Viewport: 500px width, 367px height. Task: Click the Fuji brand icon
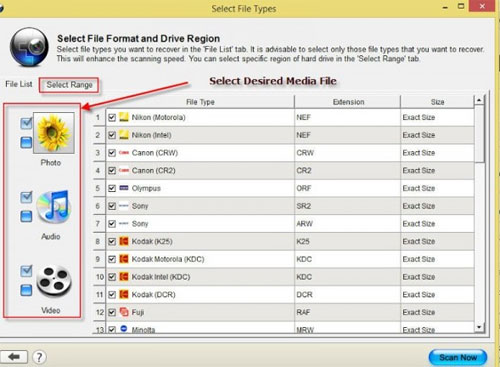(x=124, y=312)
